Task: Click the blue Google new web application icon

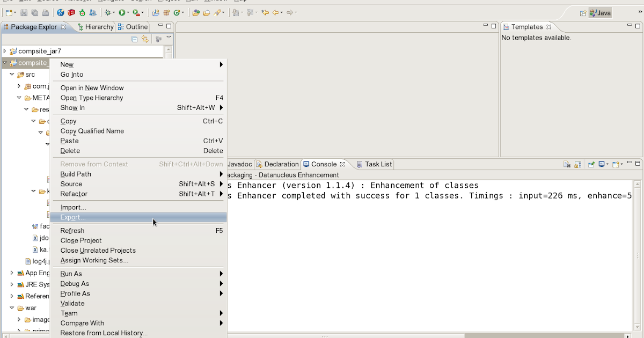Action: point(60,12)
